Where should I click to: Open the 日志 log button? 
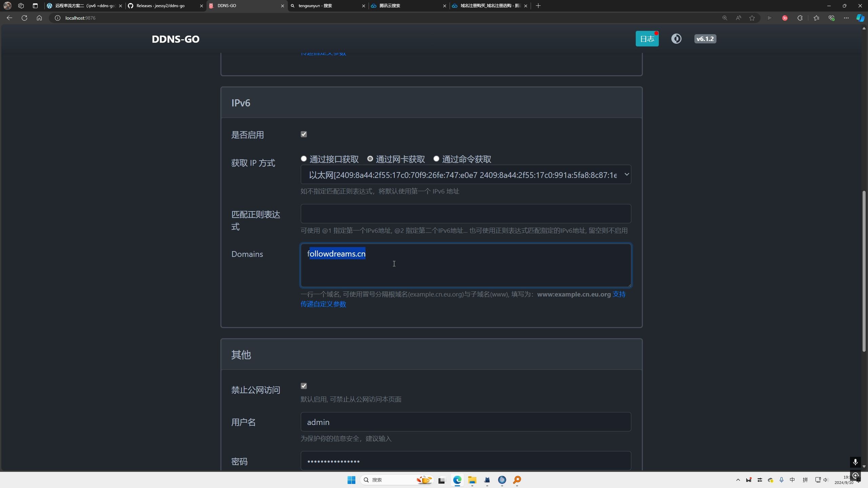pyautogui.click(x=647, y=39)
